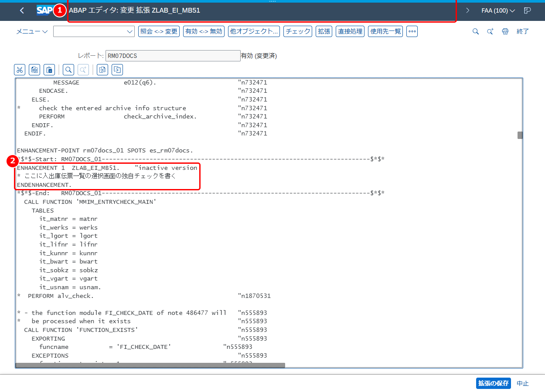Screen dimensions: 545x392
Task: Click CALL FUNCTION 'MMIM_ENTRYCHECK_MAIN' line
Action: [90, 202]
